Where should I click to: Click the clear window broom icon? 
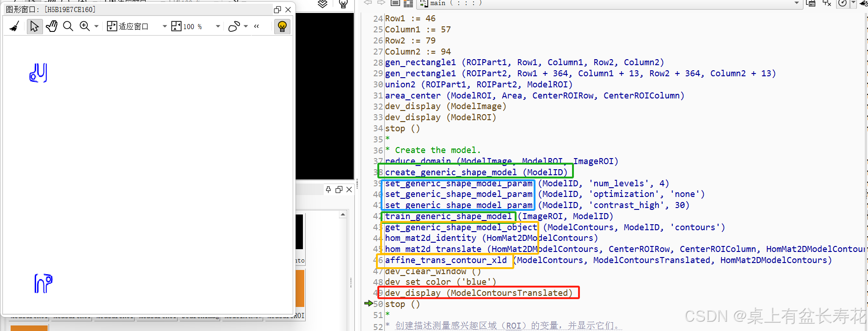(x=14, y=26)
